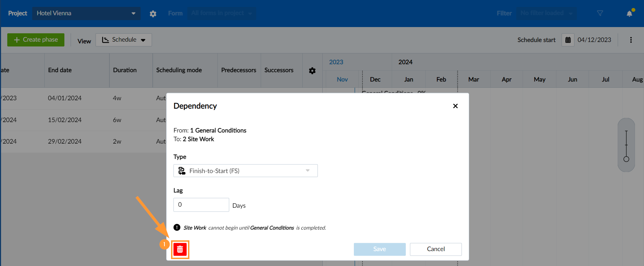Click the filter funnel icon
Screen dimensions: 644x266
pyautogui.click(x=600, y=13)
